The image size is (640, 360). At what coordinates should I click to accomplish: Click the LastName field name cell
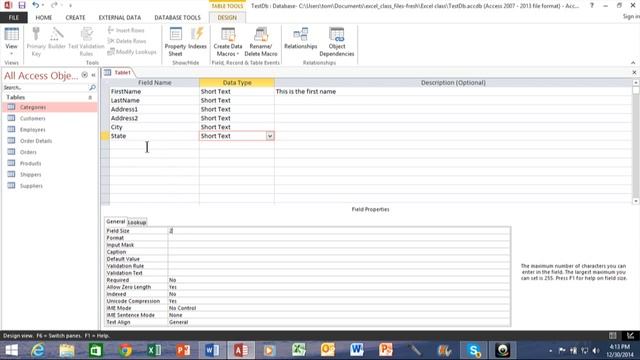tap(154, 100)
